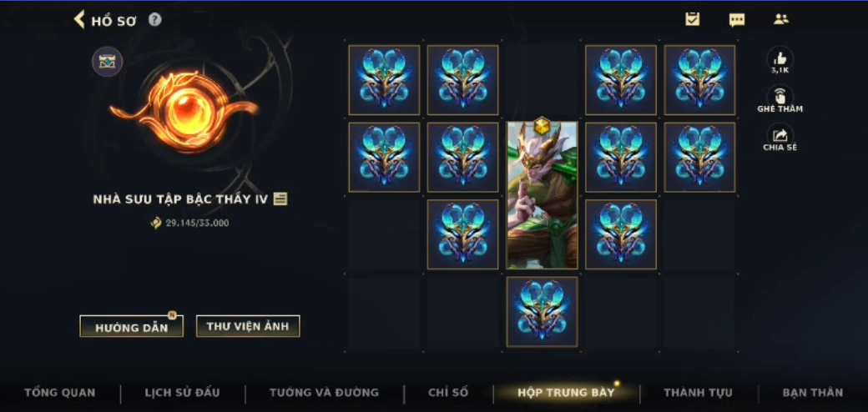This screenshot has width=868, height=412.
Task: Tap the Ghé Thăm visit icon
Action: pyautogui.click(x=780, y=98)
